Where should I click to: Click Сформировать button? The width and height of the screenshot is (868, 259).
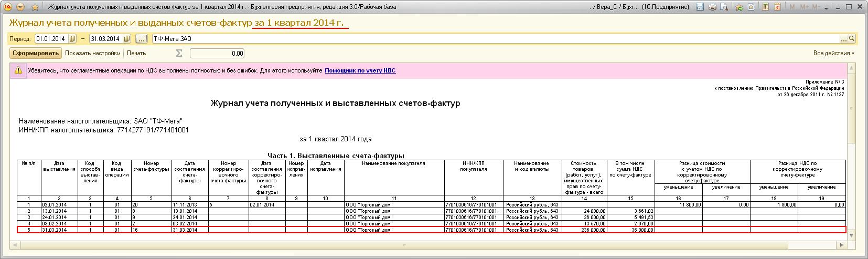pyautogui.click(x=36, y=53)
